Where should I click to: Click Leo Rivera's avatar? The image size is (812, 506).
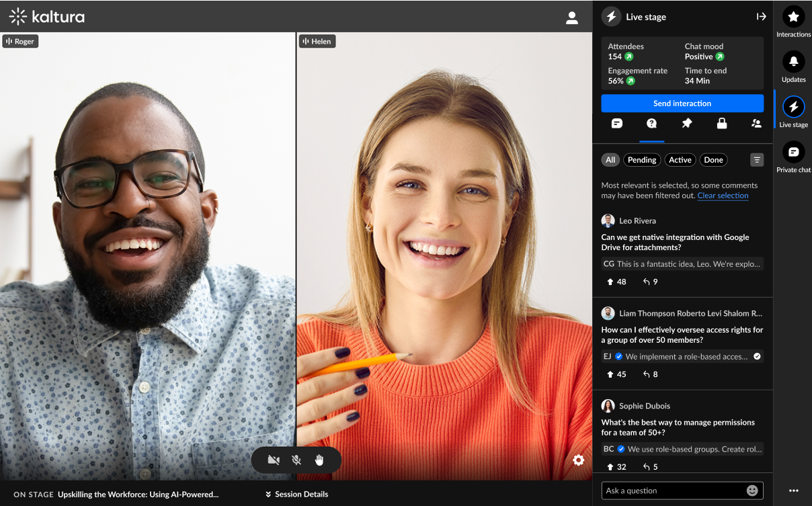click(608, 220)
